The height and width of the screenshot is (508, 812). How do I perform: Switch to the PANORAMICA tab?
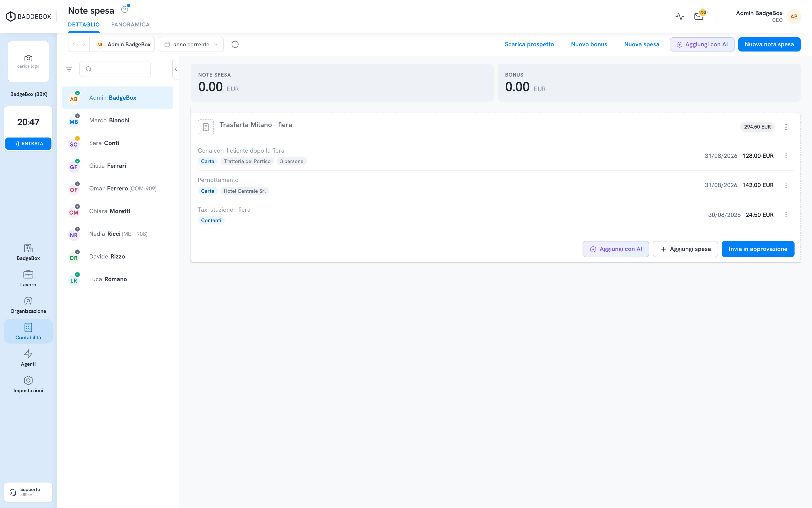130,25
